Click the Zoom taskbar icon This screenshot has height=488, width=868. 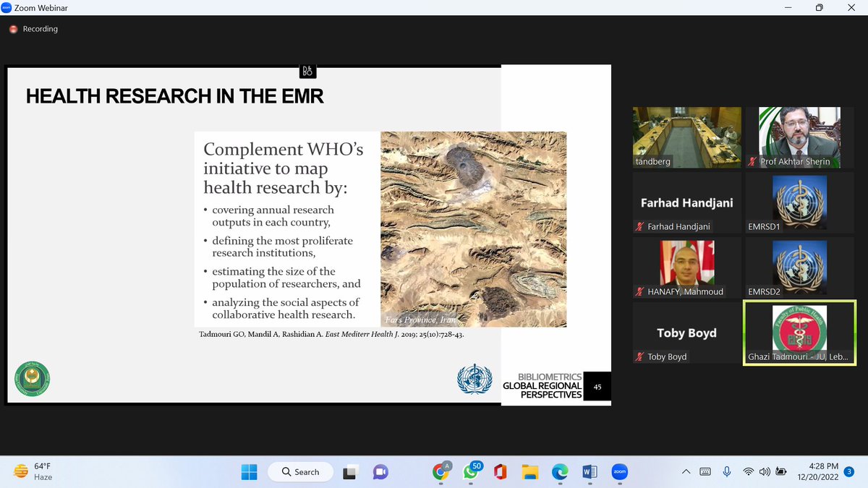[619, 472]
